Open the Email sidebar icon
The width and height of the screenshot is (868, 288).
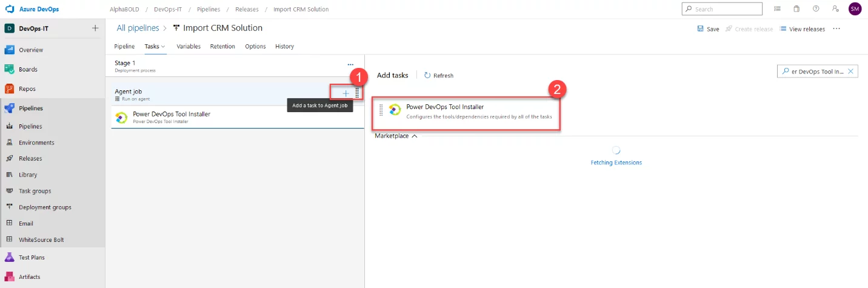(x=9, y=223)
